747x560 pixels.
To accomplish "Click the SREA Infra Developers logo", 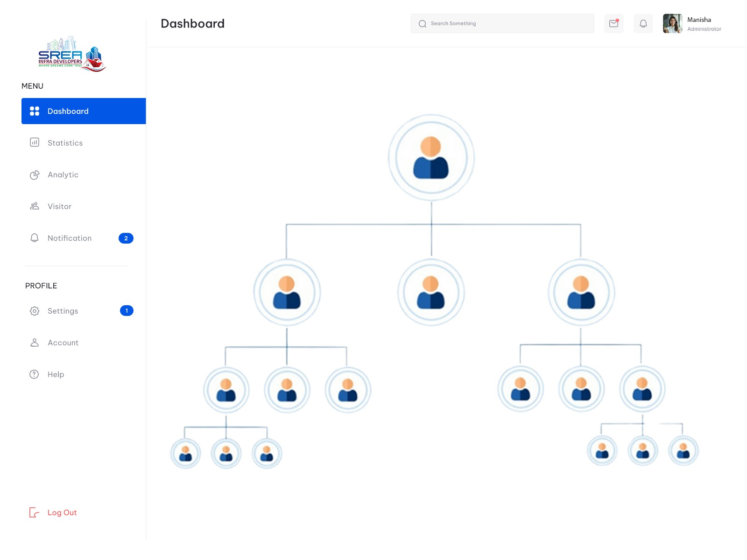I will pos(72,54).
